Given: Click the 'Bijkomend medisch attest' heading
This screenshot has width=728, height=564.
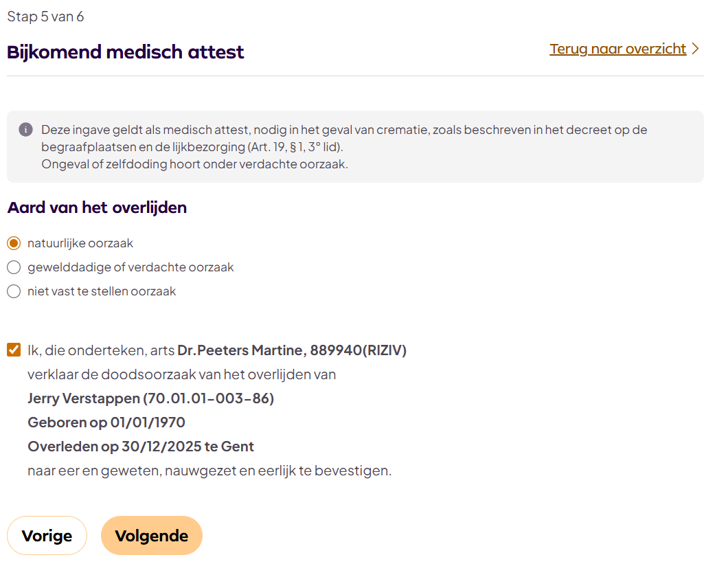Looking at the screenshot, I should [126, 52].
